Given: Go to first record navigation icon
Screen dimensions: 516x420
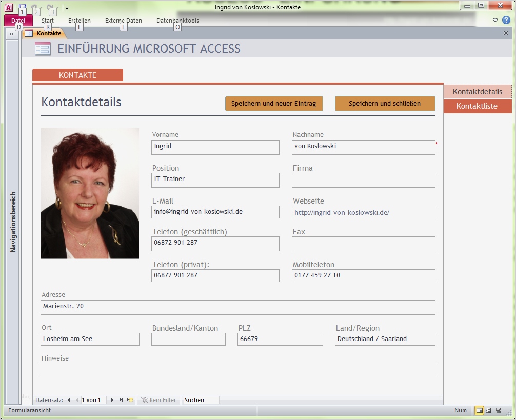Looking at the screenshot, I should 68,400.
